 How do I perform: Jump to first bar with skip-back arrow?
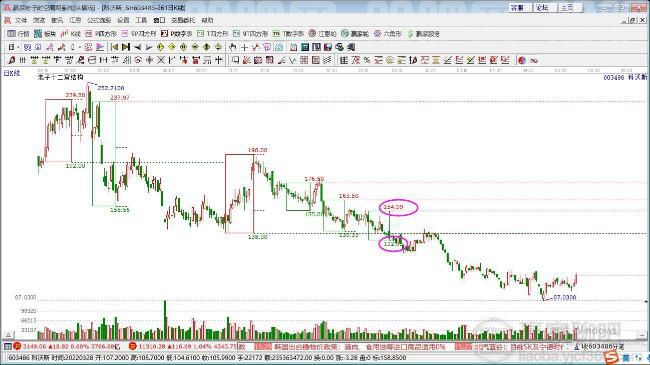tap(115, 47)
